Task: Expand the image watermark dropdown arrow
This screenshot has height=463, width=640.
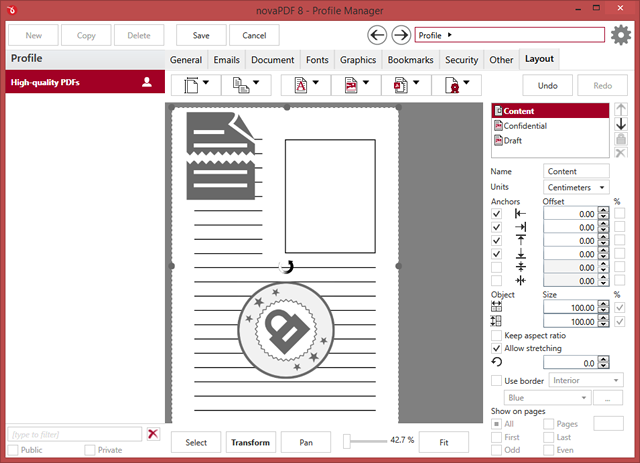Action: [x=366, y=82]
